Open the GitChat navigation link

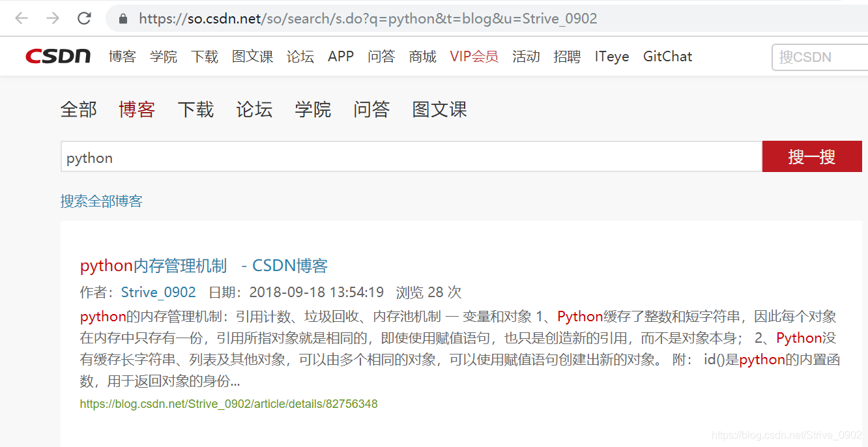coord(667,57)
